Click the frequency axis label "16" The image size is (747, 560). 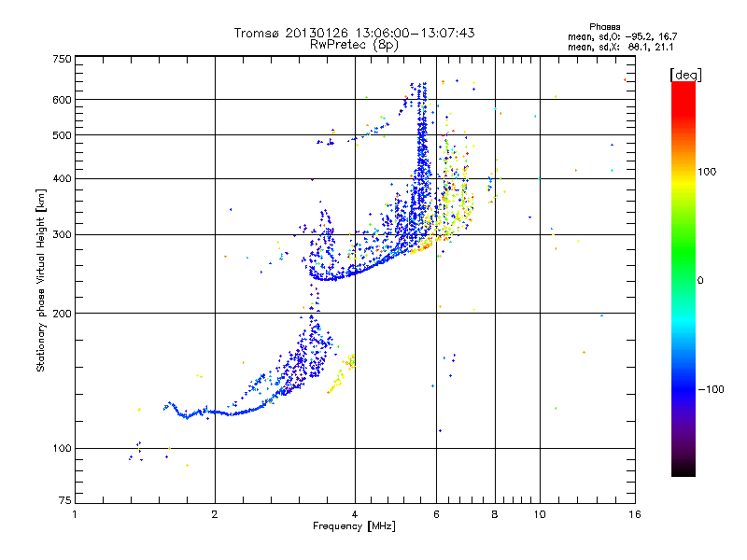point(635,514)
